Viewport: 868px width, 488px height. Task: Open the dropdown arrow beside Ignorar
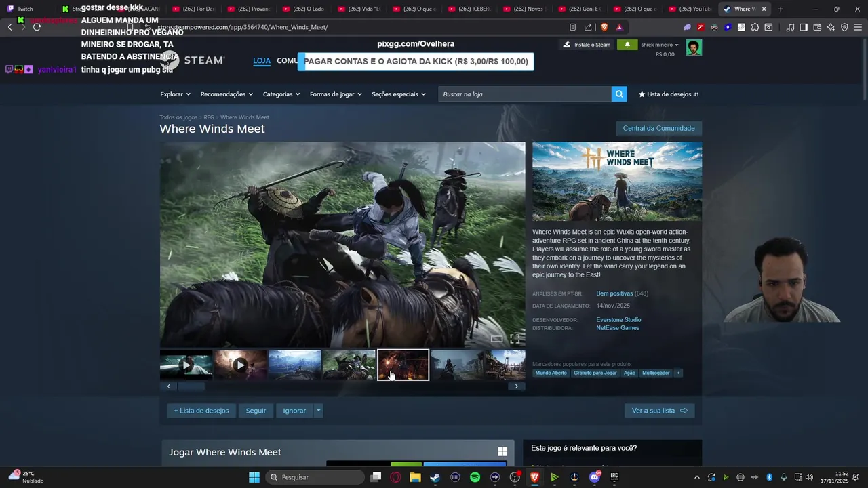coord(318,411)
